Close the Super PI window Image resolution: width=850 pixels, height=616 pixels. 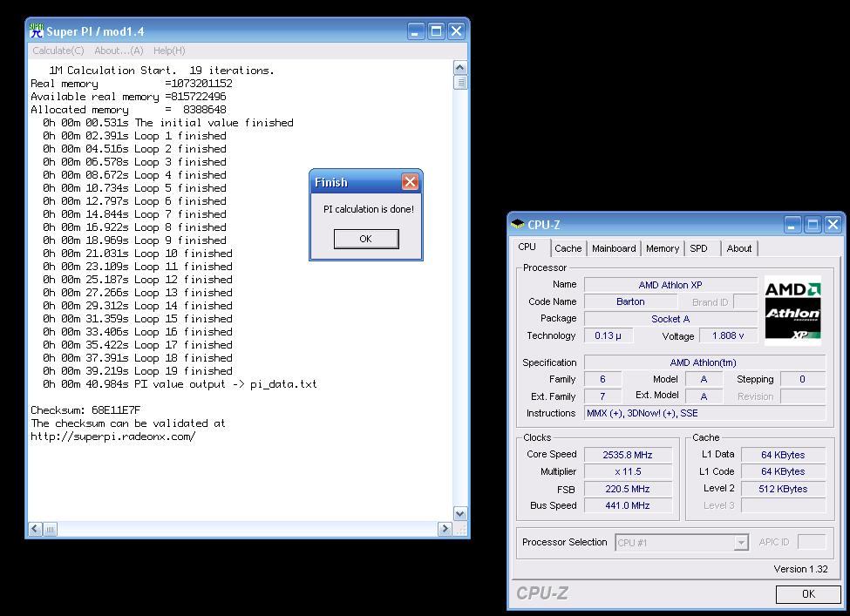457,30
